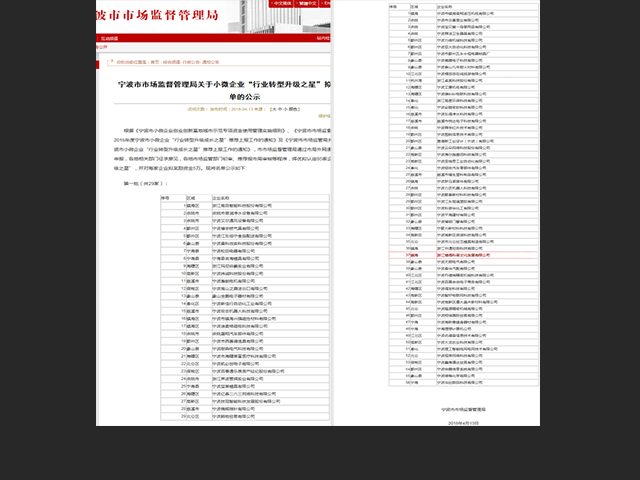The image size is (640, 480).
Task: Click the red highlighted row 37 in right table
Action: [x=463, y=255]
